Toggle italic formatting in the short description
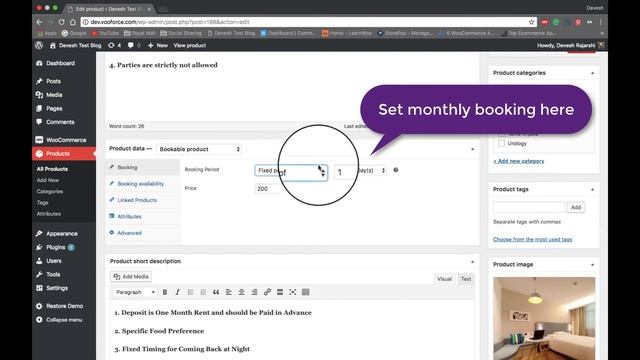Image resolution: width=640 pixels, height=360 pixels. tap(177, 292)
